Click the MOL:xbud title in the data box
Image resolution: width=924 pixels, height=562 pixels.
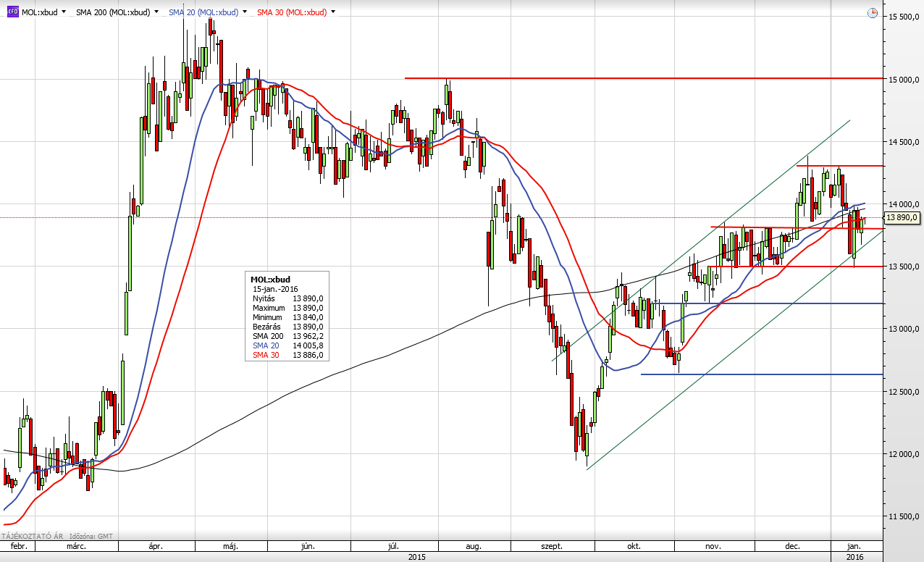tap(269, 279)
